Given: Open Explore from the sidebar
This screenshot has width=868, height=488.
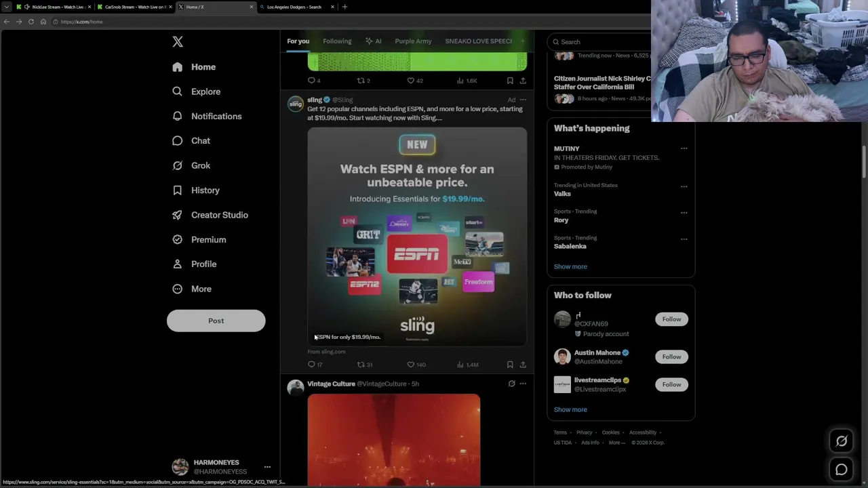Looking at the screenshot, I should pos(197,91).
